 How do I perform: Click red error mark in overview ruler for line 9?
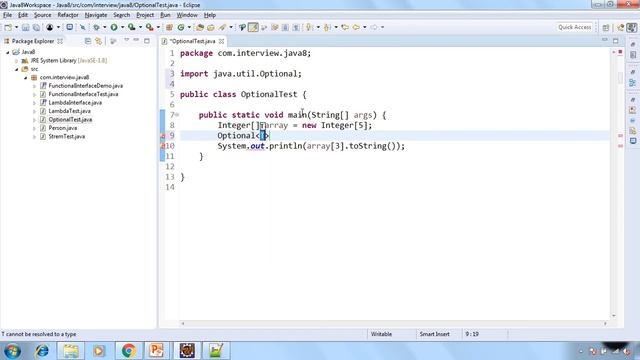(620, 136)
